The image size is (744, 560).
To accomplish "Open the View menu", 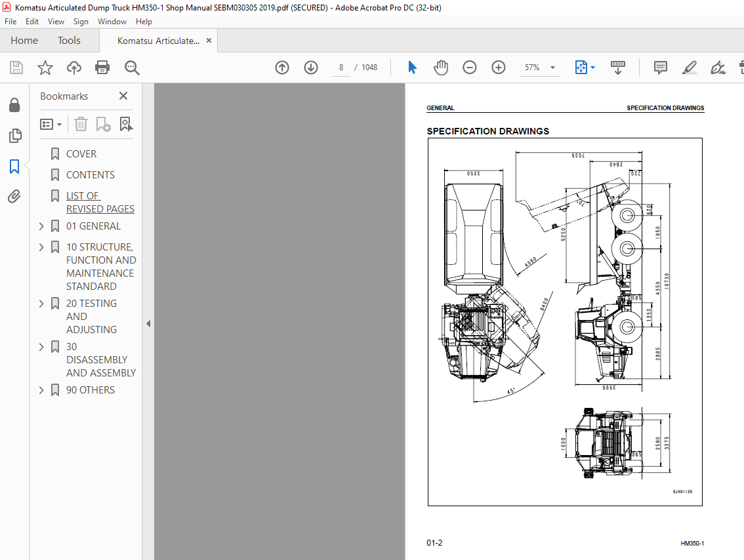I will [x=56, y=22].
